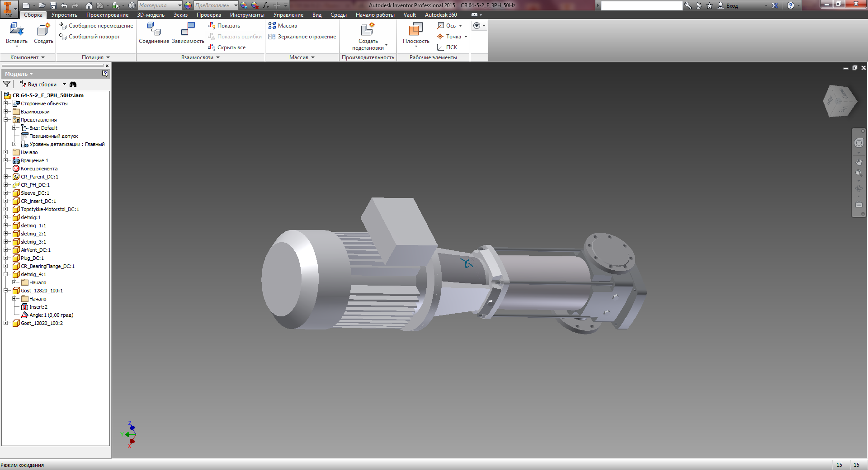The width and height of the screenshot is (868, 470).
Task: Click the appearance color wheel icon
Action: (188, 5)
